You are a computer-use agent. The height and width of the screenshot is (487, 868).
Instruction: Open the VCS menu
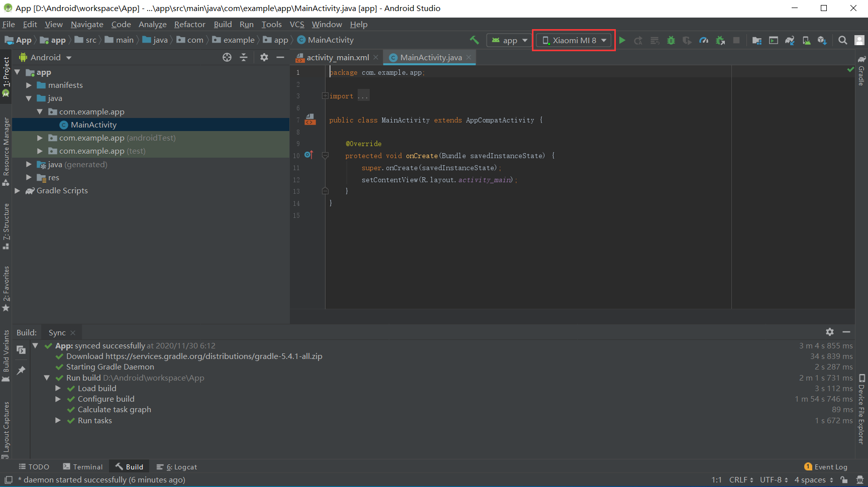click(297, 24)
